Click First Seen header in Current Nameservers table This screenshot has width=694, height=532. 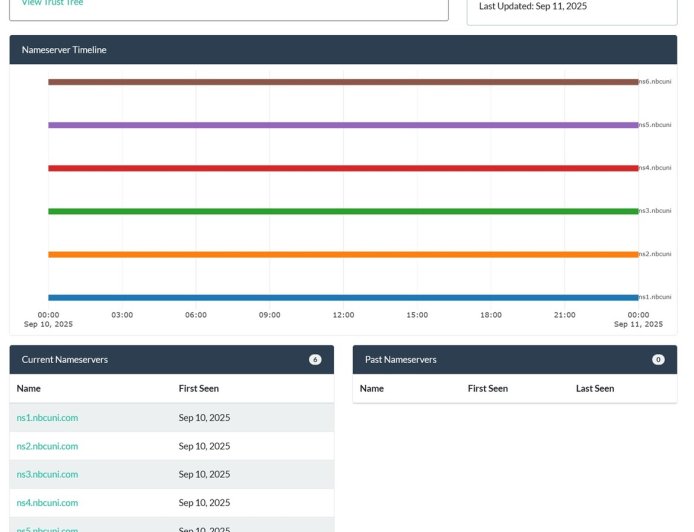point(198,388)
